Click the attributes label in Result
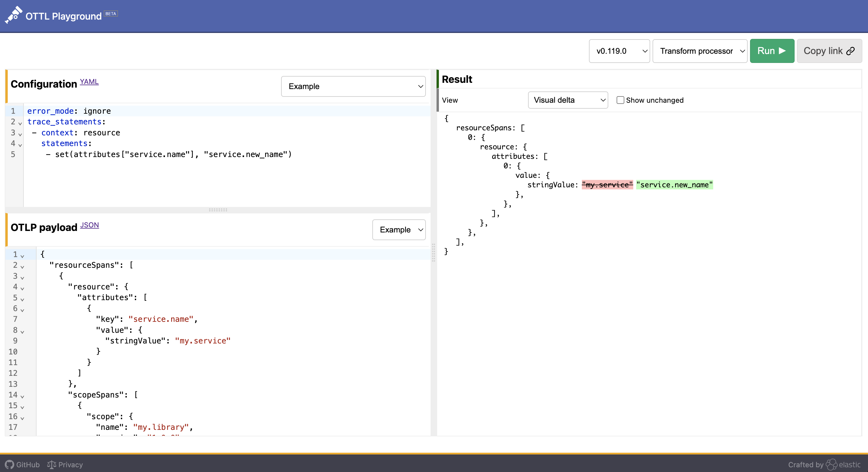Screen dimensions: 868x472 click(513, 156)
